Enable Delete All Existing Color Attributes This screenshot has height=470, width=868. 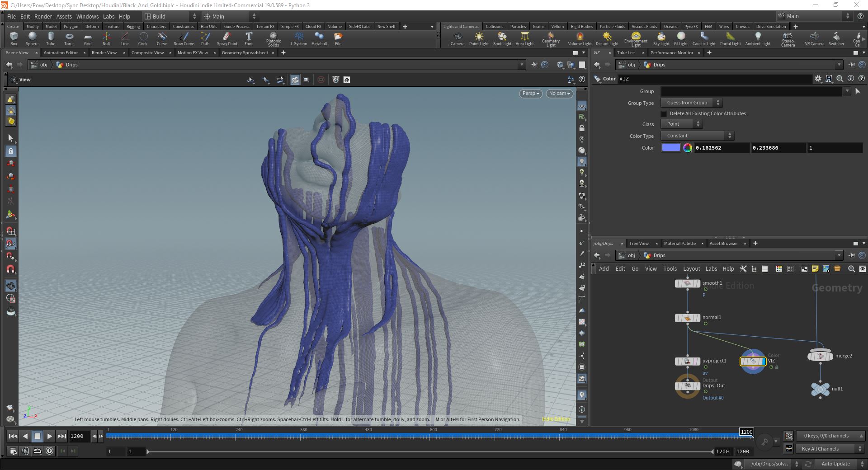664,113
